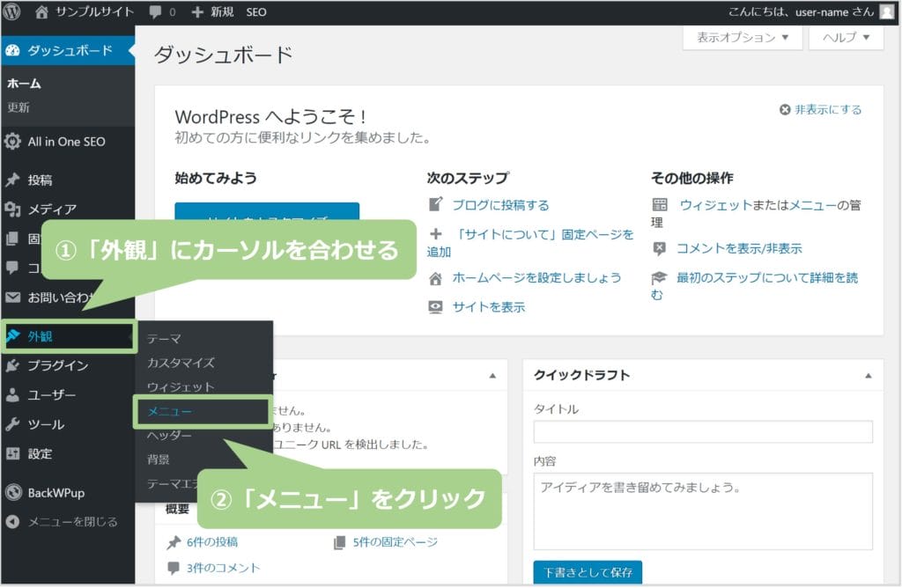The height and width of the screenshot is (588, 902).
Task: Click the 新規 plus icon
Action: point(197,12)
